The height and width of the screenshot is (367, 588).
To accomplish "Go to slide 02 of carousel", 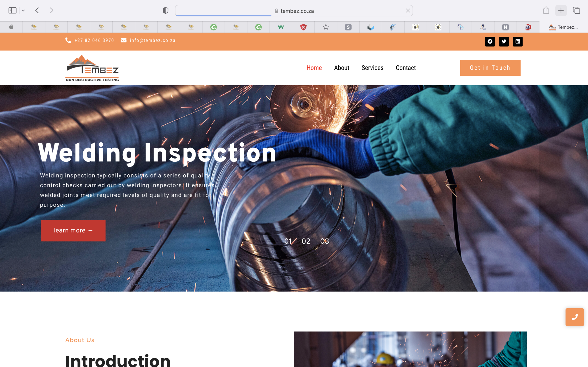I will pos(306,241).
